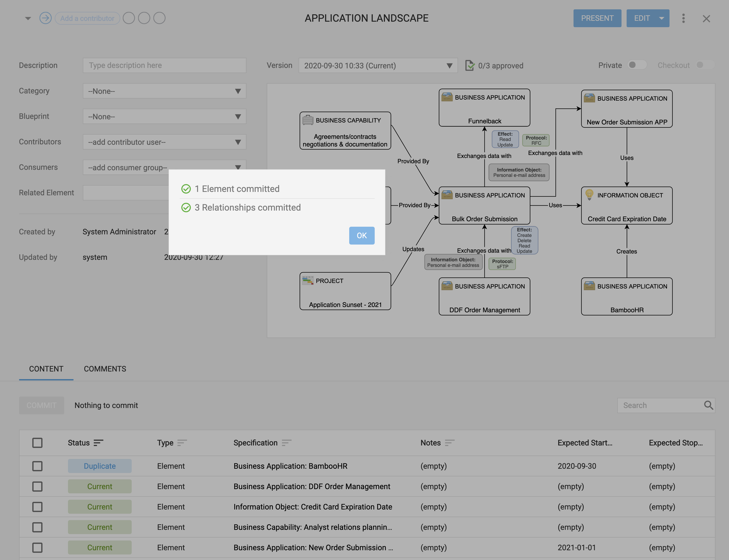Click the circled right-arrow icon in header

pos(45,18)
